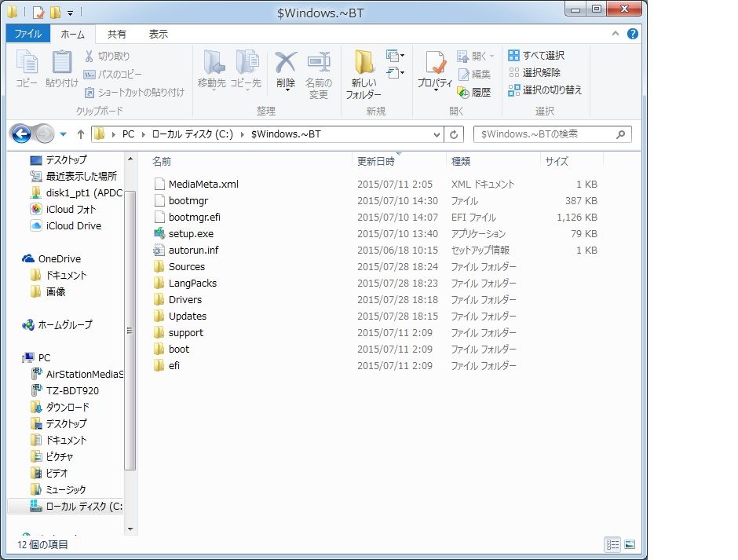Click the blue Help question mark icon
The height and width of the screenshot is (560, 738).
[633, 34]
